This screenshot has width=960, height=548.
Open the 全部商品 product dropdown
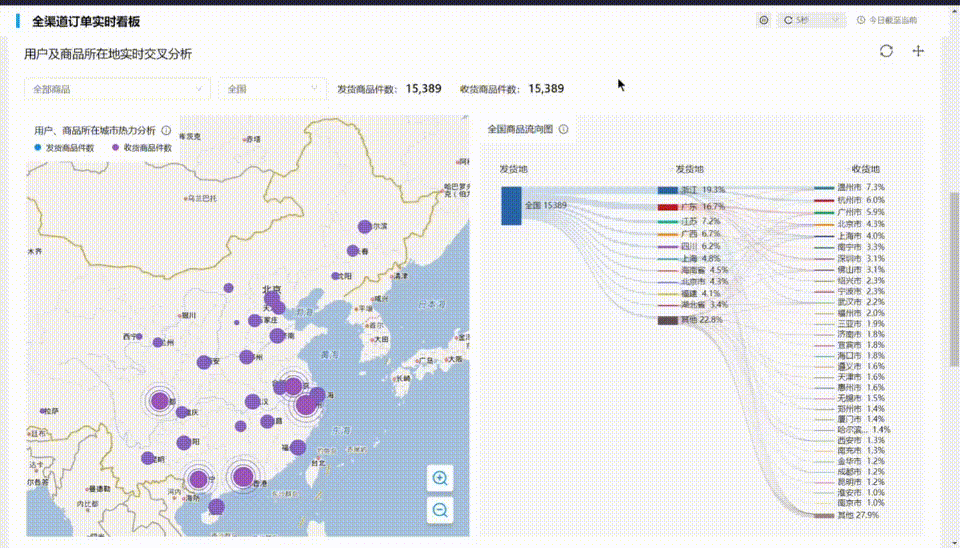click(x=118, y=89)
